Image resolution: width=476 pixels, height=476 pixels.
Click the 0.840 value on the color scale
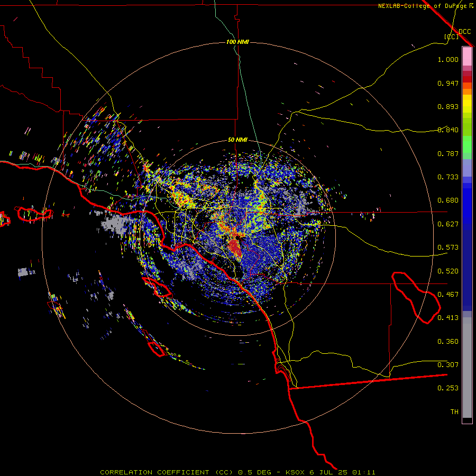(448, 130)
